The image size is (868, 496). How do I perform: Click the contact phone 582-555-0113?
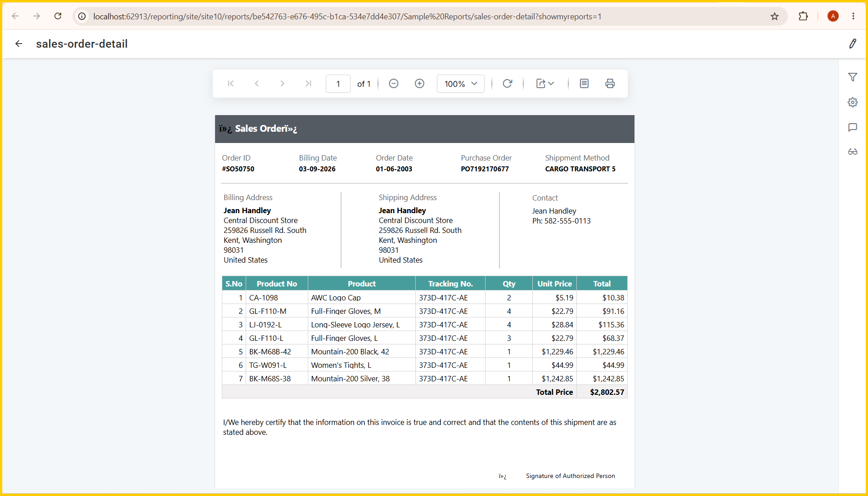click(567, 221)
